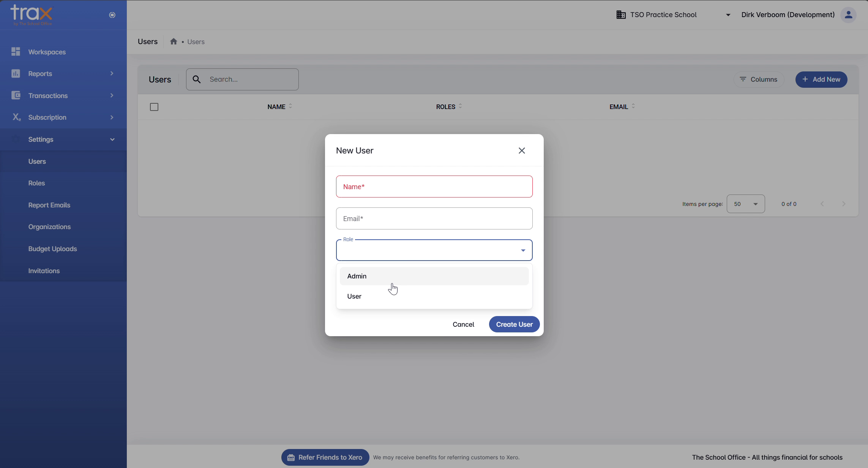Sort by the ROLES column arrows
Viewport: 868px width, 468px height.
pos(460,106)
